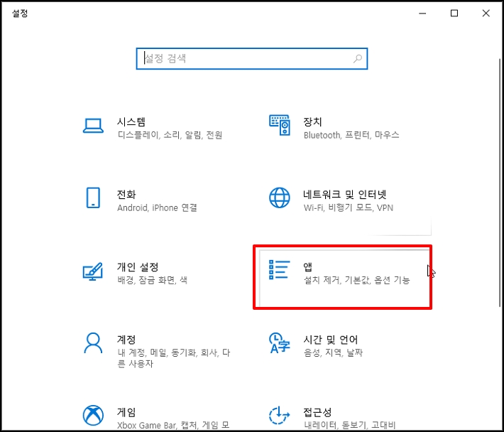The image size is (504, 432).
Task: Click inside the 설정 검색 field
Action: (252, 58)
